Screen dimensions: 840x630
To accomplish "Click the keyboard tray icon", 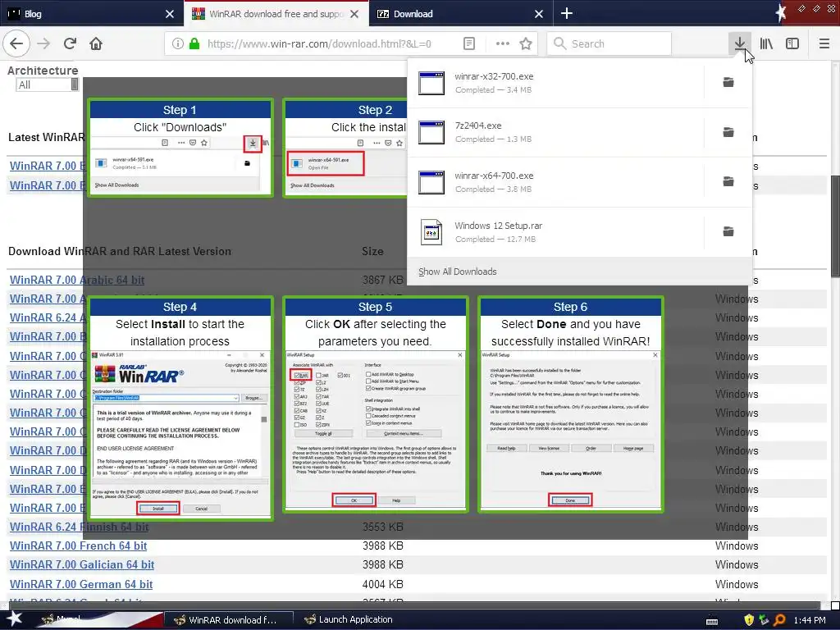I will point(712,621).
